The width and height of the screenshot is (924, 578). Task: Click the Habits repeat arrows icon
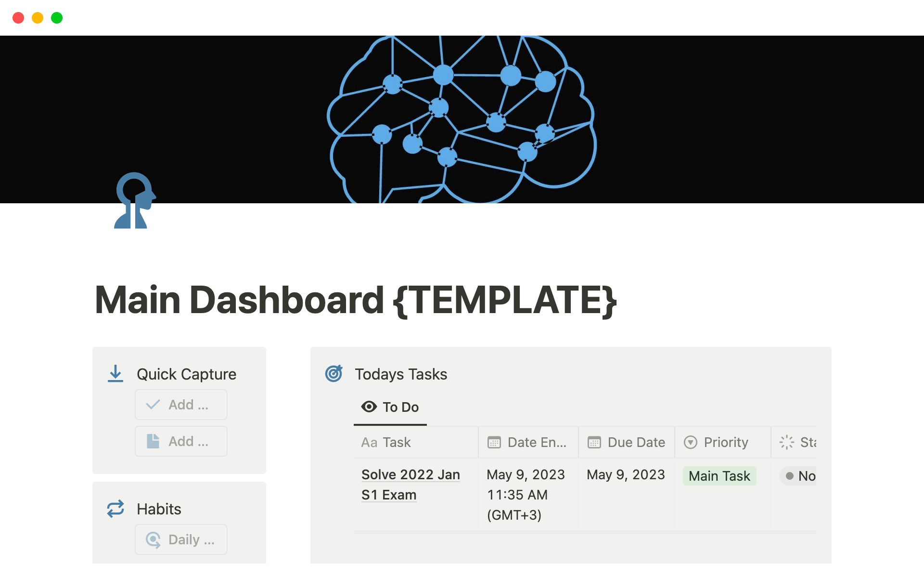[115, 509]
